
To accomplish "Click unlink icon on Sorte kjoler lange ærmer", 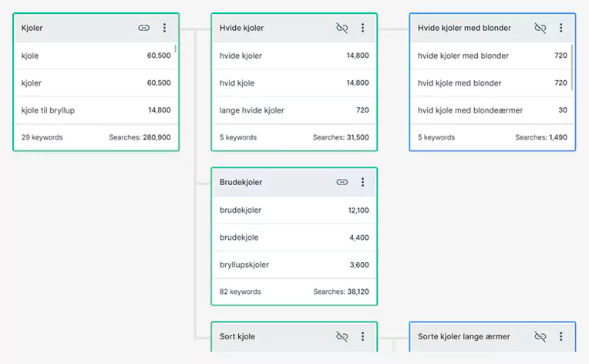I will (540, 336).
